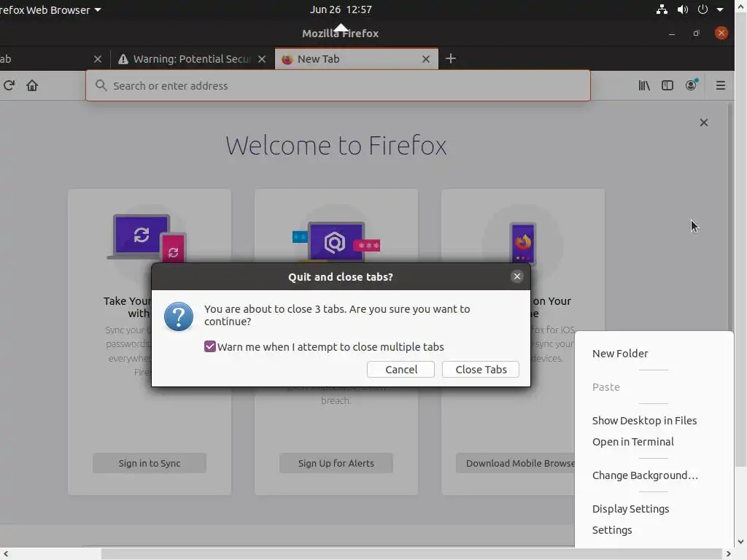Click the horizontal scrollbar at bottom
This screenshot has width=747, height=560.
[x=411, y=554]
